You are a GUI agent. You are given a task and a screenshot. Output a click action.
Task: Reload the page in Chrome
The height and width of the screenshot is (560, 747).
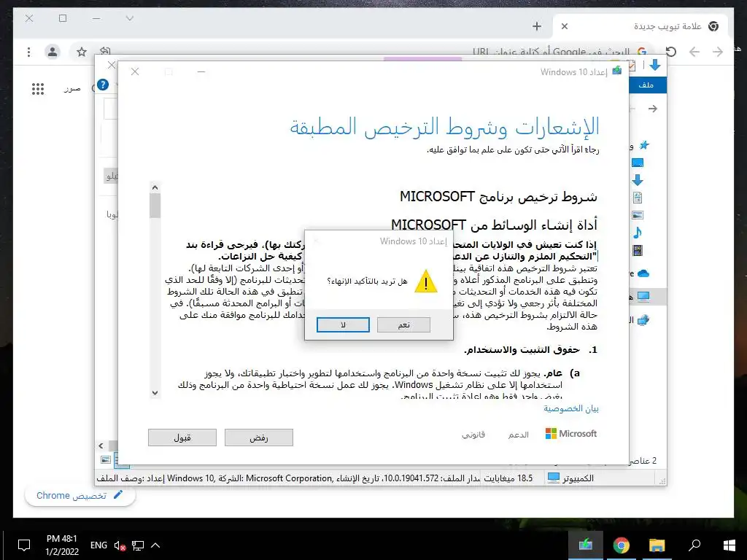(671, 52)
